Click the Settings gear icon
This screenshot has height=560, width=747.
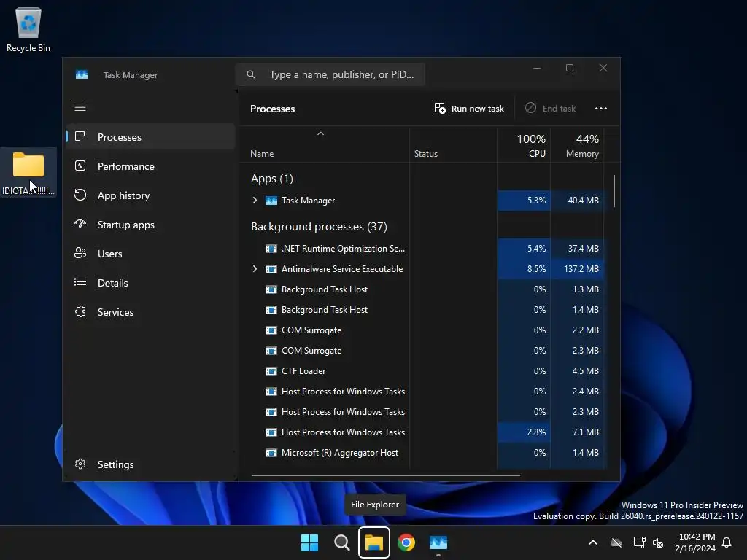tap(80, 464)
